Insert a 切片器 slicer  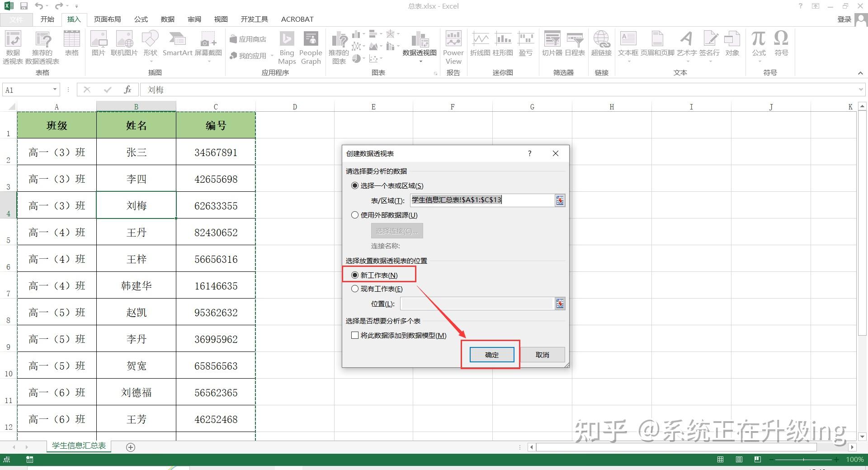tap(552, 44)
